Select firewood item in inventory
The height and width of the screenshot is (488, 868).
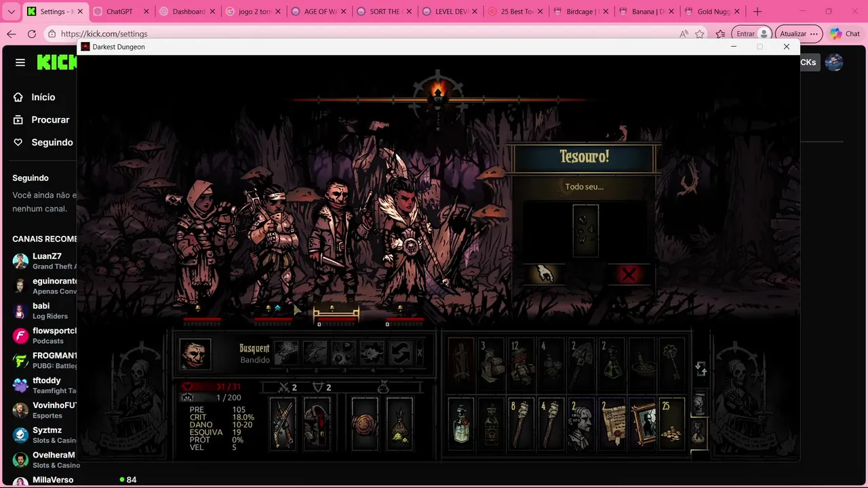pyautogui.click(x=460, y=363)
